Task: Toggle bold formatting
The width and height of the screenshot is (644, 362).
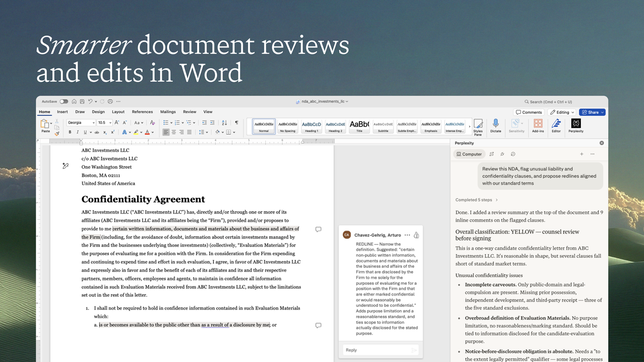Action: click(x=70, y=132)
